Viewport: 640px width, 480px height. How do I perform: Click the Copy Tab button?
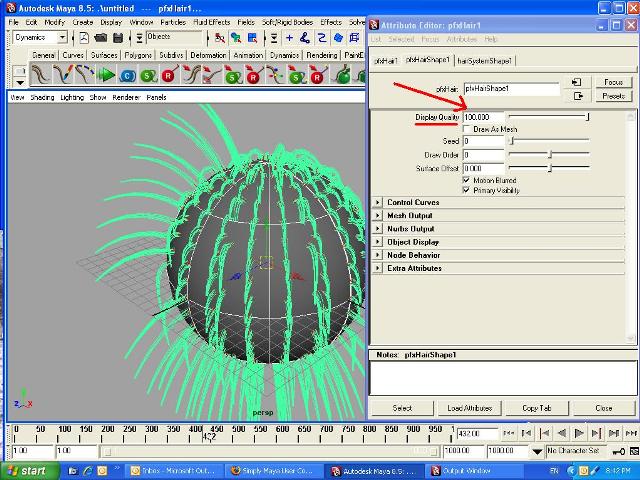point(537,408)
